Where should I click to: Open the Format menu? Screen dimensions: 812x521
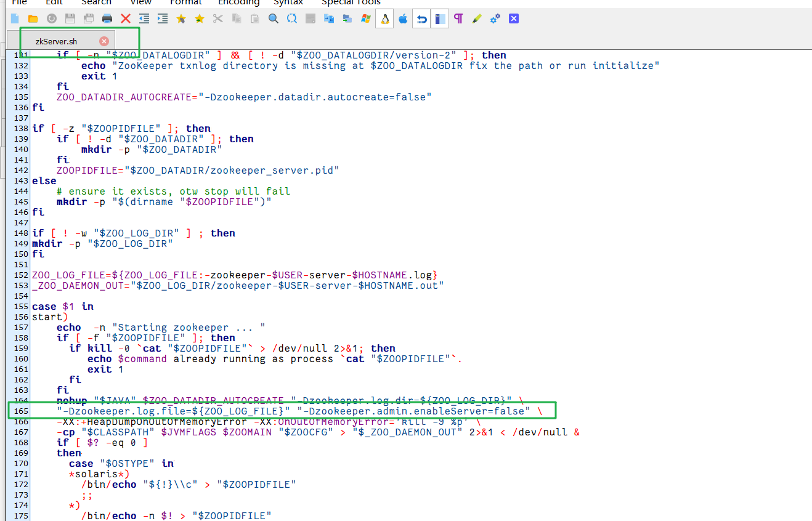click(x=186, y=2)
